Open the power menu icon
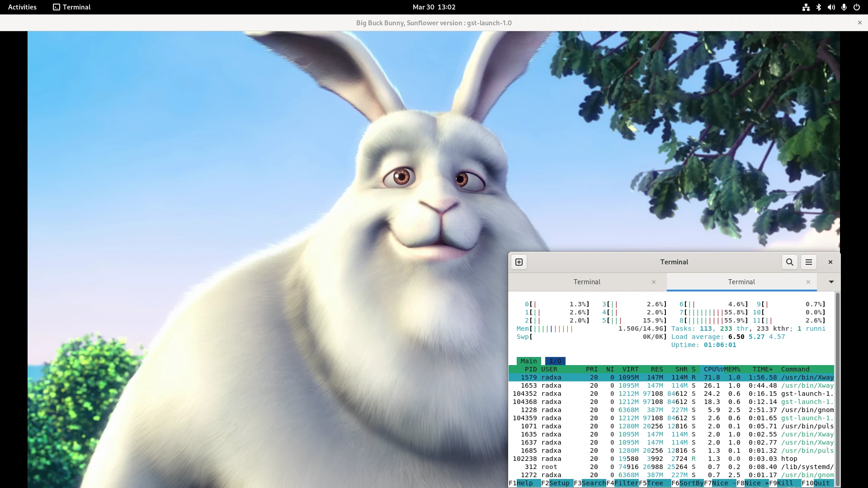This screenshot has height=488, width=868. click(857, 7)
